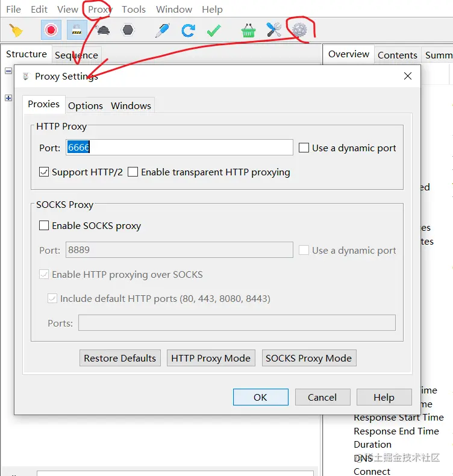This screenshot has width=453, height=476.
Task: Expand the tree node with plus icon
Action: tap(8, 98)
